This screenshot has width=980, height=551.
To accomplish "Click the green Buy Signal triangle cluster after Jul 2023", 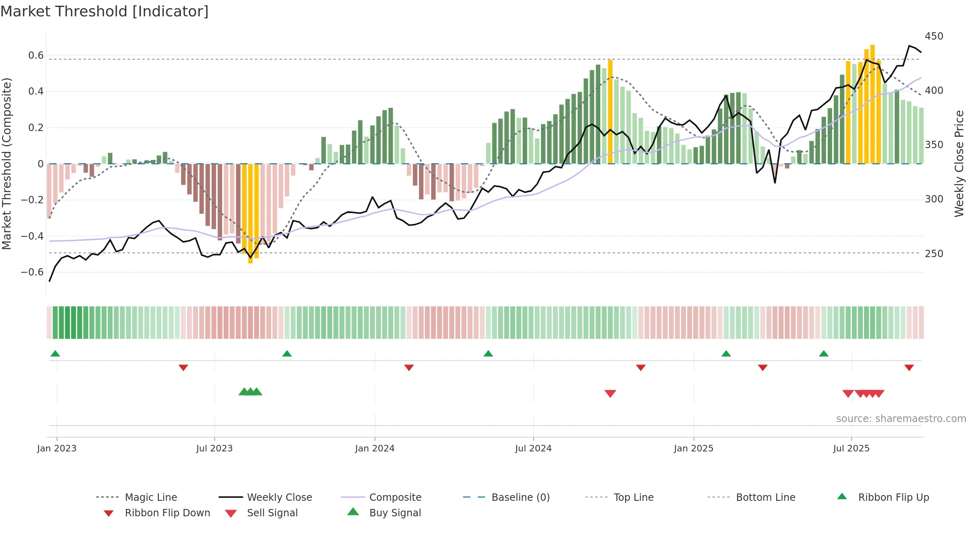I will coord(250,391).
